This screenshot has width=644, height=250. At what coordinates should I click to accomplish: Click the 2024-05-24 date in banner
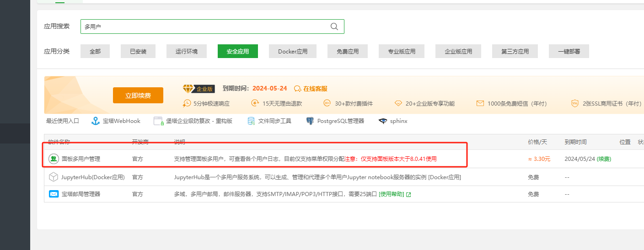[270, 89]
